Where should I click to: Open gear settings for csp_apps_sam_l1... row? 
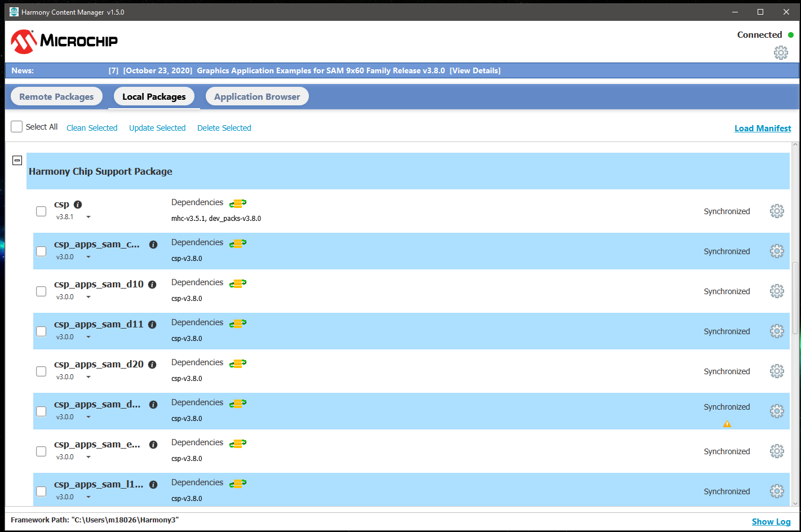click(777, 491)
